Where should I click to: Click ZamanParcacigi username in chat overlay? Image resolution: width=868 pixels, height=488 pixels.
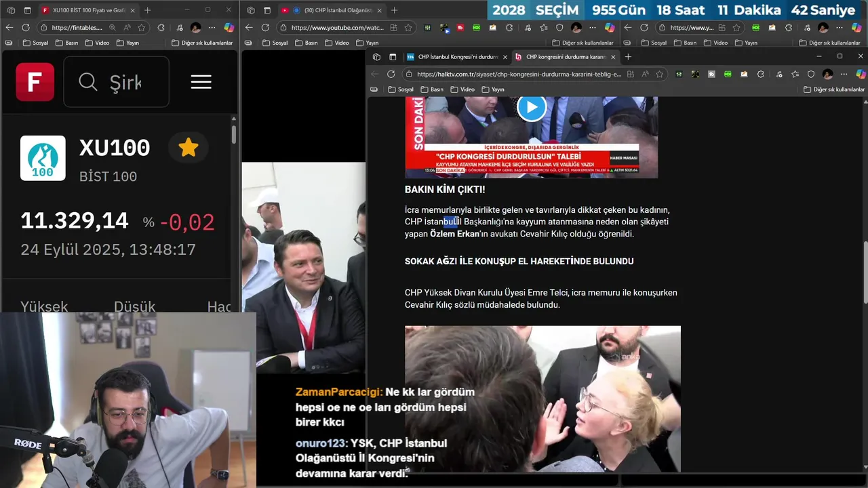coord(339,392)
